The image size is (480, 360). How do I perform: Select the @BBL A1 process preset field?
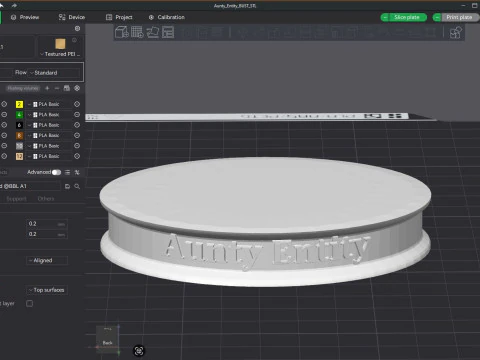(x=30, y=186)
